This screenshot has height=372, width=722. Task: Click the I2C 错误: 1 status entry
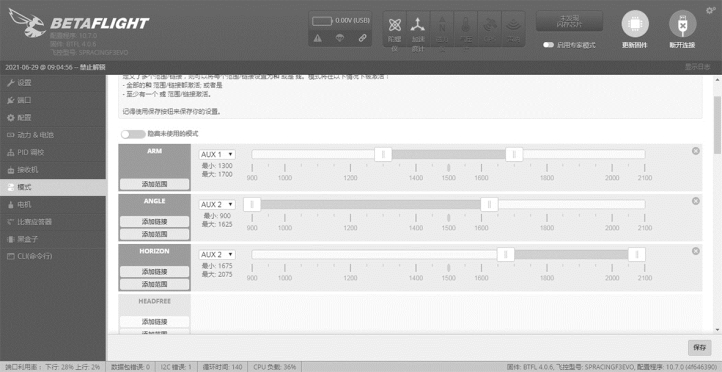(x=176, y=367)
